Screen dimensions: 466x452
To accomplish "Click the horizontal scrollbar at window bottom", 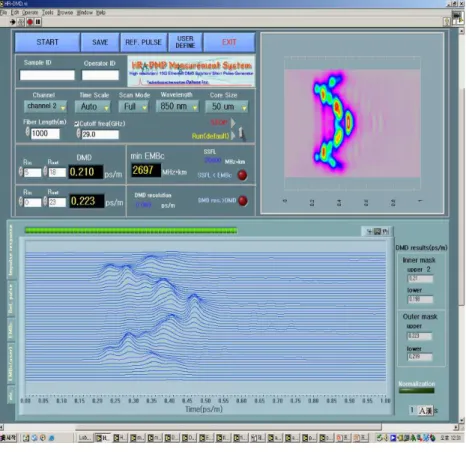I will point(228,427).
